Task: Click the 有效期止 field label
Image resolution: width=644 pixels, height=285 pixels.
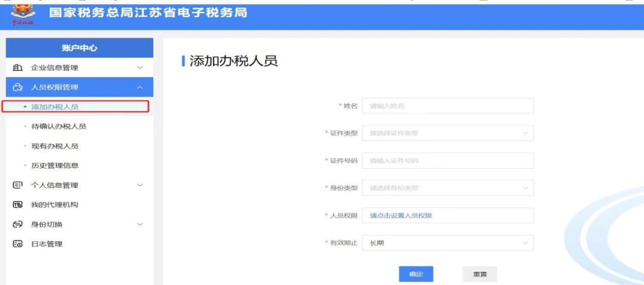Action: click(344, 243)
